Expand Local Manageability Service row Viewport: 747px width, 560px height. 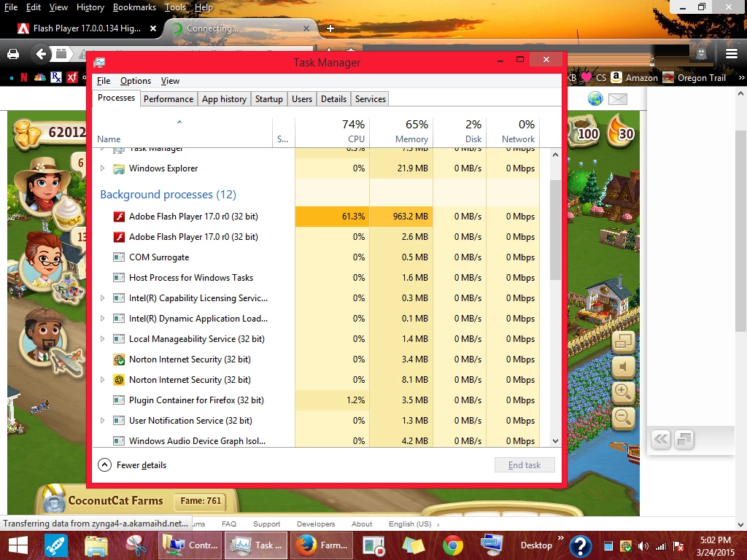[x=102, y=339]
